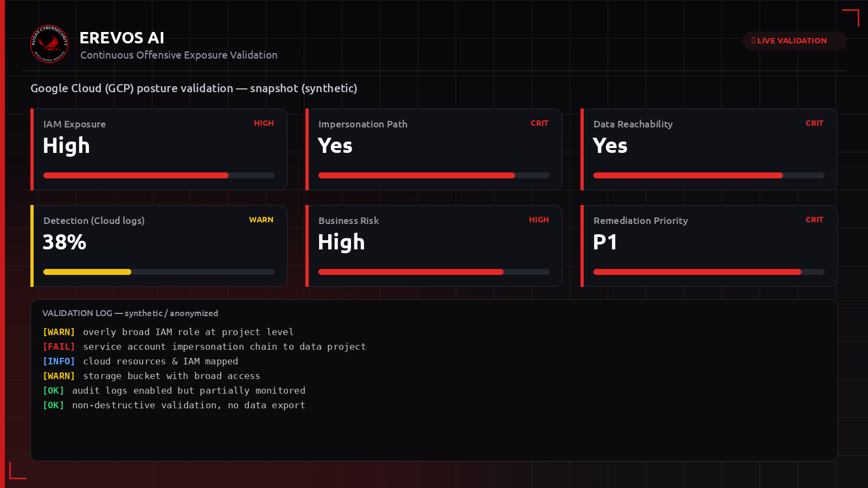Click the Remediation Priority progress bar
The height and width of the screenshot is (488, 868).
709,272
